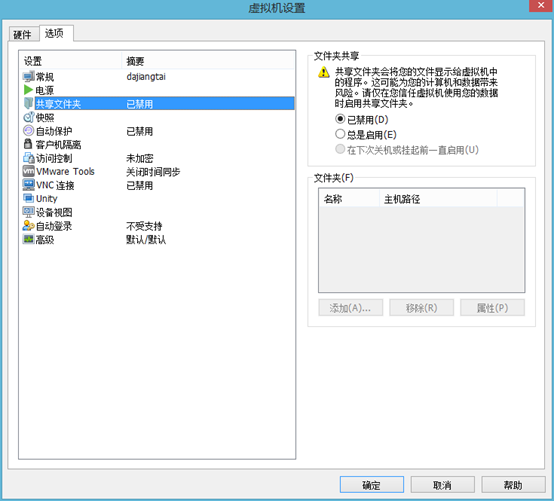Click the dajiangtai summary value
The image size is (554, 501).
pos(146,77)
